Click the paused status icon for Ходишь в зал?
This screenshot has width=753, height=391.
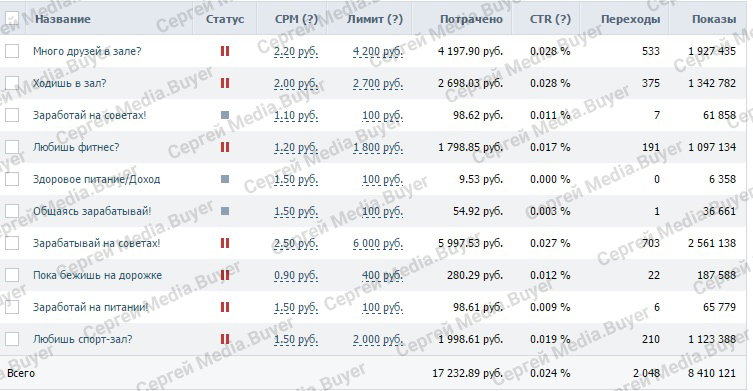coord(225,83)
